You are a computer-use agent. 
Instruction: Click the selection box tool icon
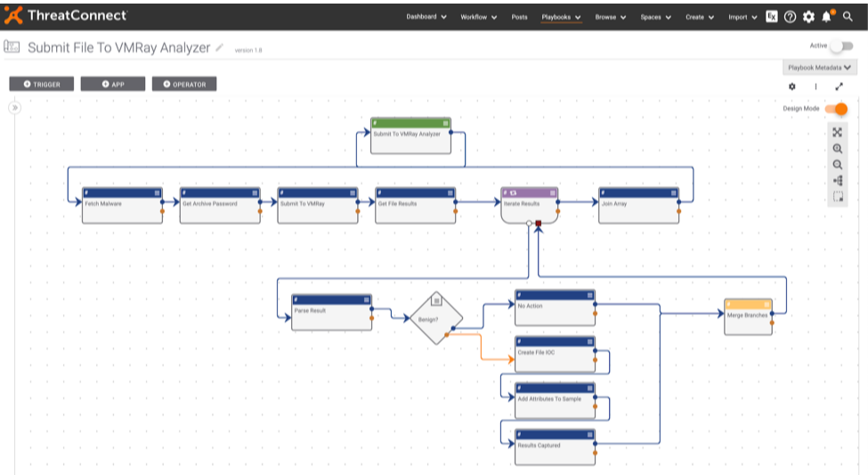(x=838, y=197)
